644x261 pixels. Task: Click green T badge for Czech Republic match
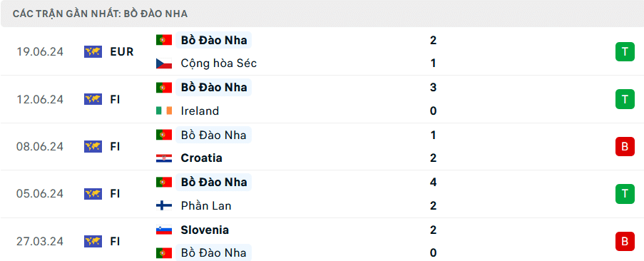(x=625, y=52)
